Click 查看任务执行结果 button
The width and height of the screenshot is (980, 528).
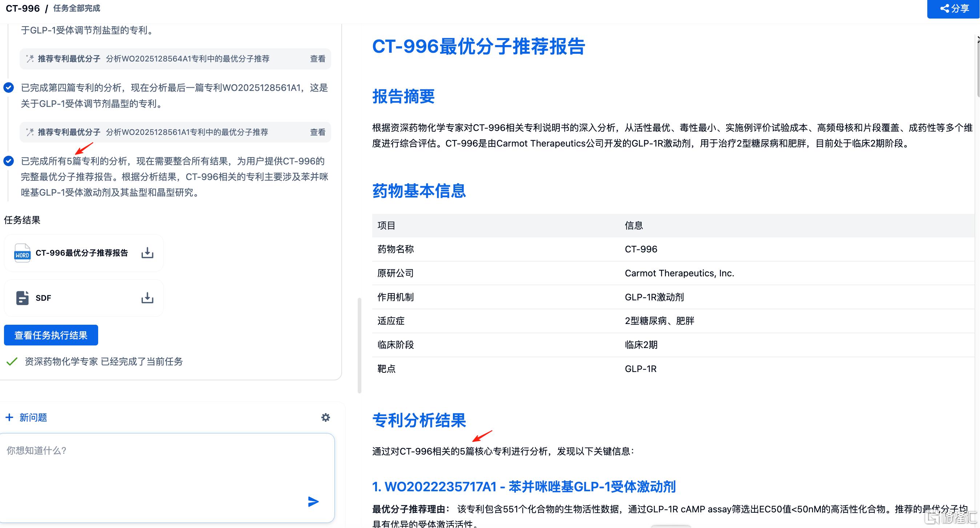coord(51,335)
